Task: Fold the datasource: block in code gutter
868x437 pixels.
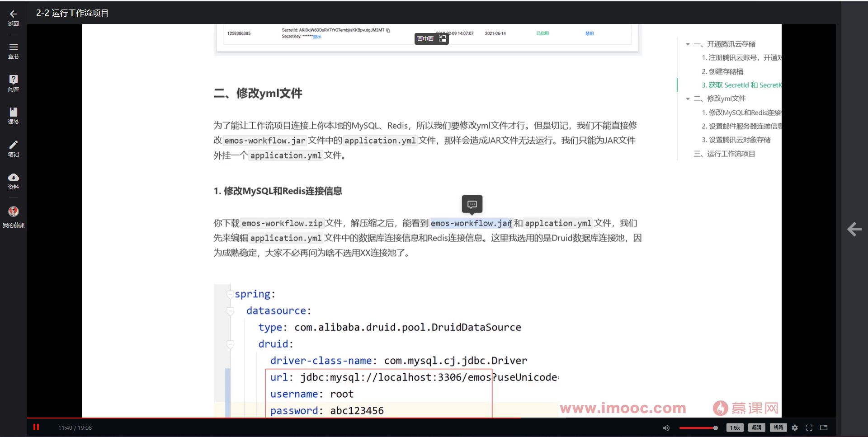Action: pos(230,311)
